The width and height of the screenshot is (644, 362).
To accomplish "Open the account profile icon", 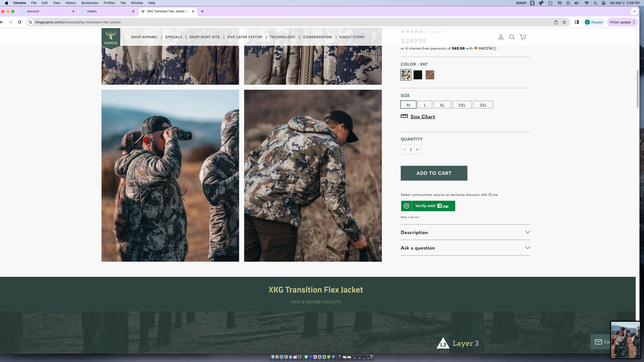I will (x=501, y=37).
